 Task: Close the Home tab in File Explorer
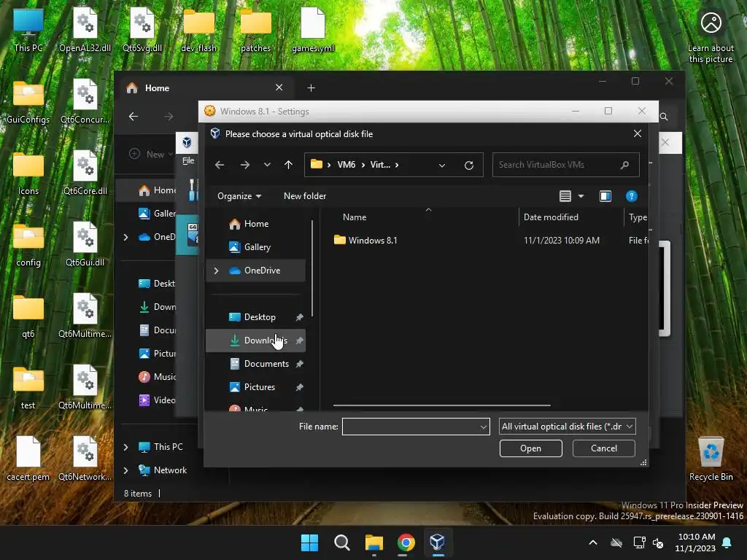[279, 87]
